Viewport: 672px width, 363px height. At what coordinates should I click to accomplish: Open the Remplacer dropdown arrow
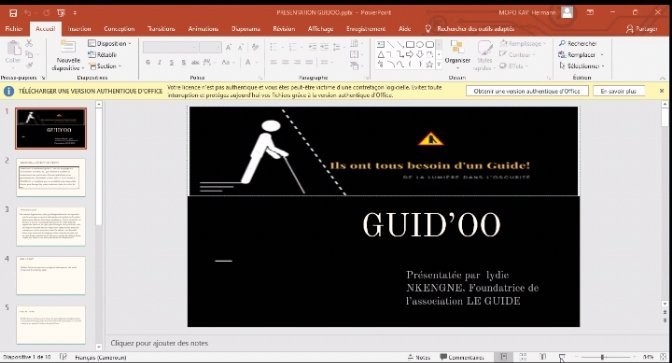tap(602, 55)
